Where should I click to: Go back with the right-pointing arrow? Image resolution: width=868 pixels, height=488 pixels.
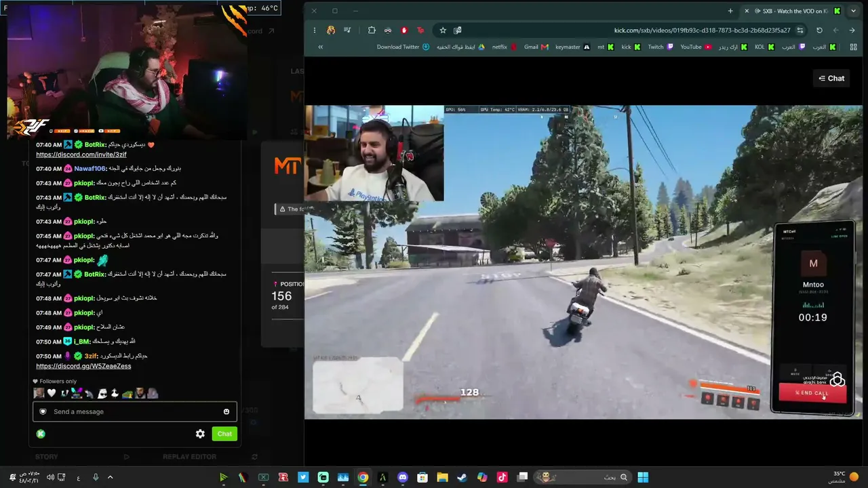[x=852, y=30]
